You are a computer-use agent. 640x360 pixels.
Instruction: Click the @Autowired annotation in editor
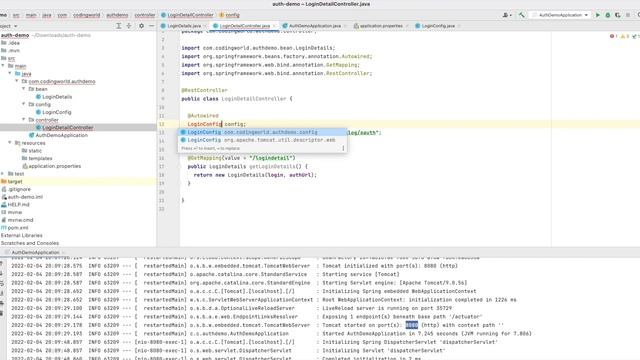pyautogui.click(x=203, y=116)
